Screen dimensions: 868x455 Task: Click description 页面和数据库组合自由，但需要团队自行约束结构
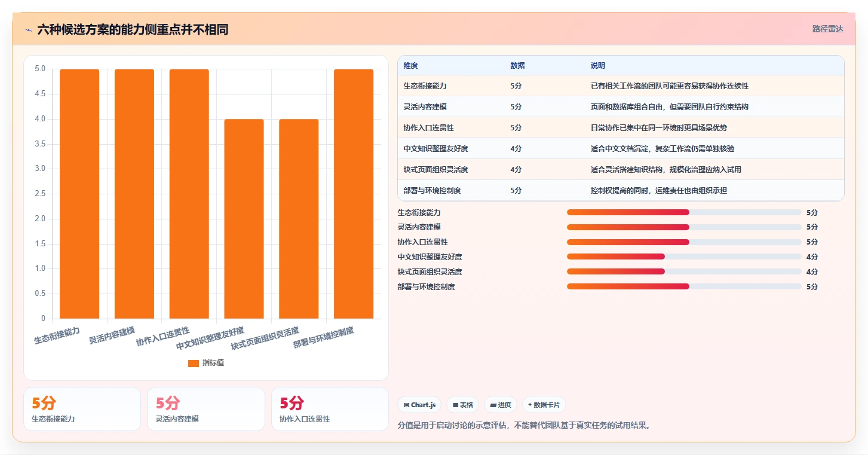(x=670, y=107)
